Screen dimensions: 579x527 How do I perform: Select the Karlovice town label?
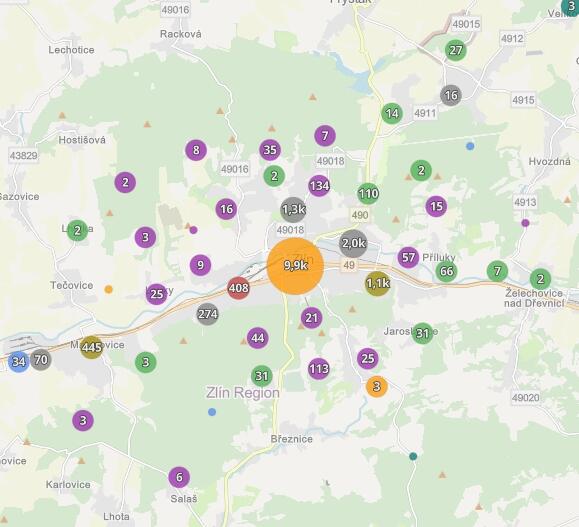pyautogui.click(x=68, y=485)
